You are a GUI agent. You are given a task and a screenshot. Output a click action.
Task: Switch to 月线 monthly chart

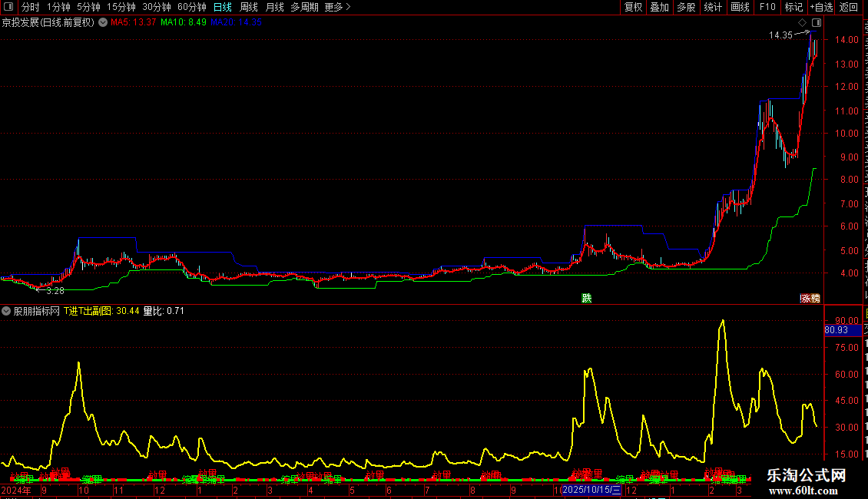(274, 7)
